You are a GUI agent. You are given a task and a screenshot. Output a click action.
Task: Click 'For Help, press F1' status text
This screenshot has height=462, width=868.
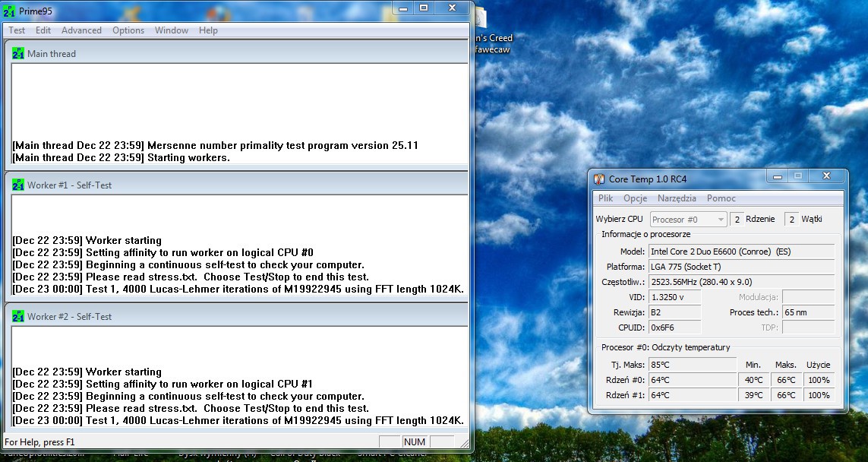(39, 442)
